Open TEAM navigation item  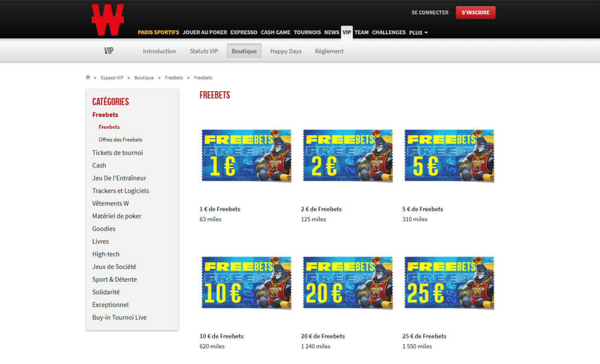(x=361, y=32)
